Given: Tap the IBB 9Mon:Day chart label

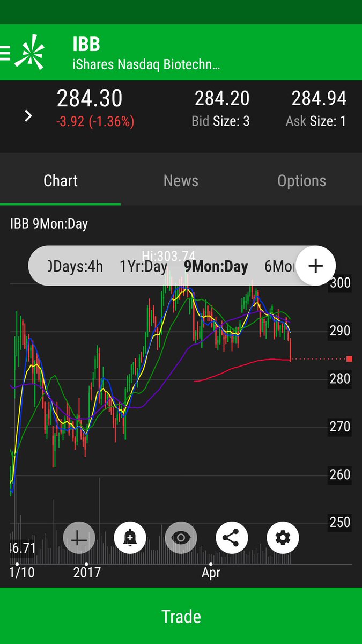Looking at the screenshot, I should coord(49,224).
